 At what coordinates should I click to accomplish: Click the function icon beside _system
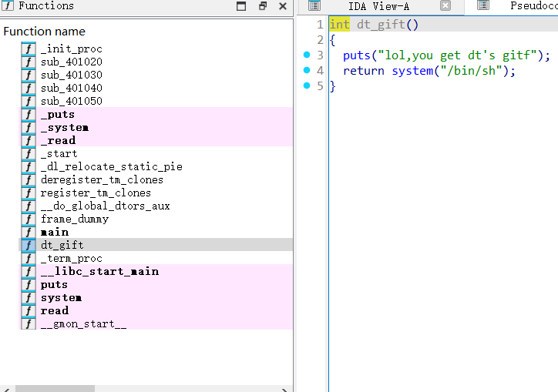(x=29, y=127)
